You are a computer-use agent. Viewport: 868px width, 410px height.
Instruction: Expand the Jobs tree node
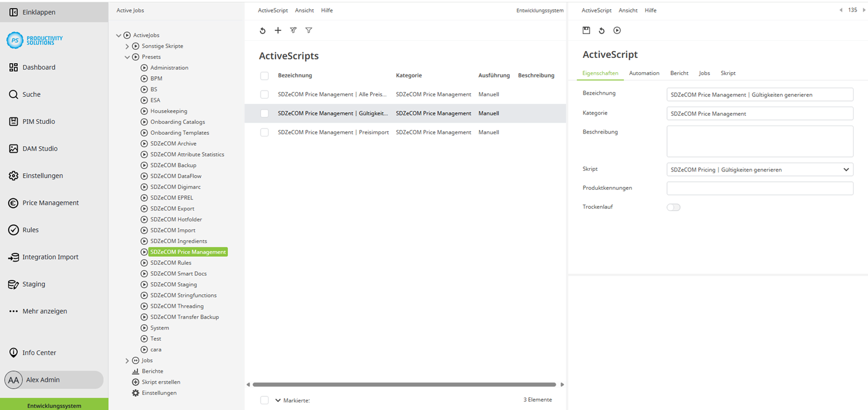click(x=127, y=360)
